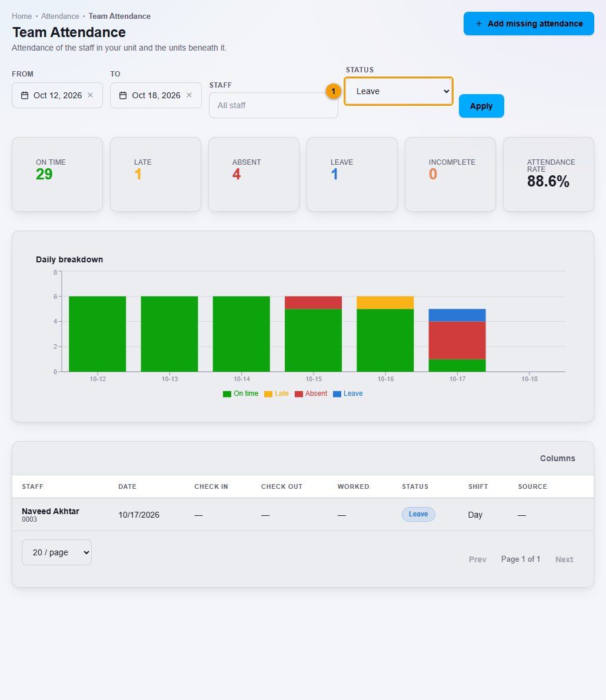Clear the Oct 12, 2026 From date
The width and height of the screenshot is (606, 700).
coord(90,95)
